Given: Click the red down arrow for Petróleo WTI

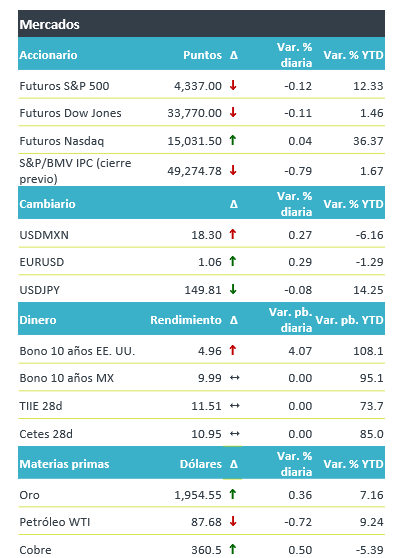Looking at the screenshot, I should tap(233, 521).
